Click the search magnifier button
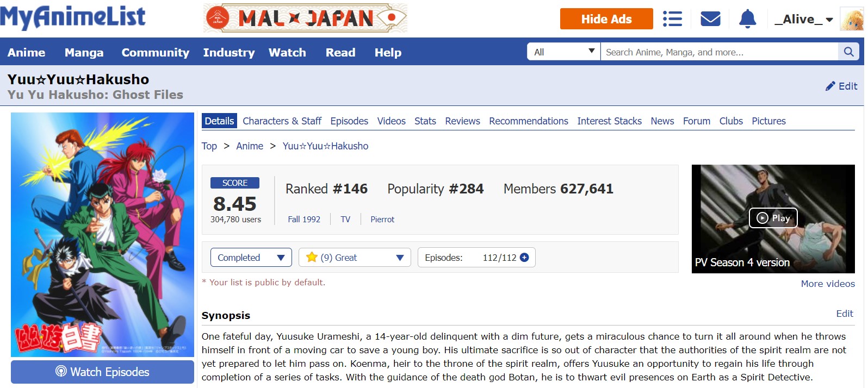 pyautogui.click(x=848, y=52)
